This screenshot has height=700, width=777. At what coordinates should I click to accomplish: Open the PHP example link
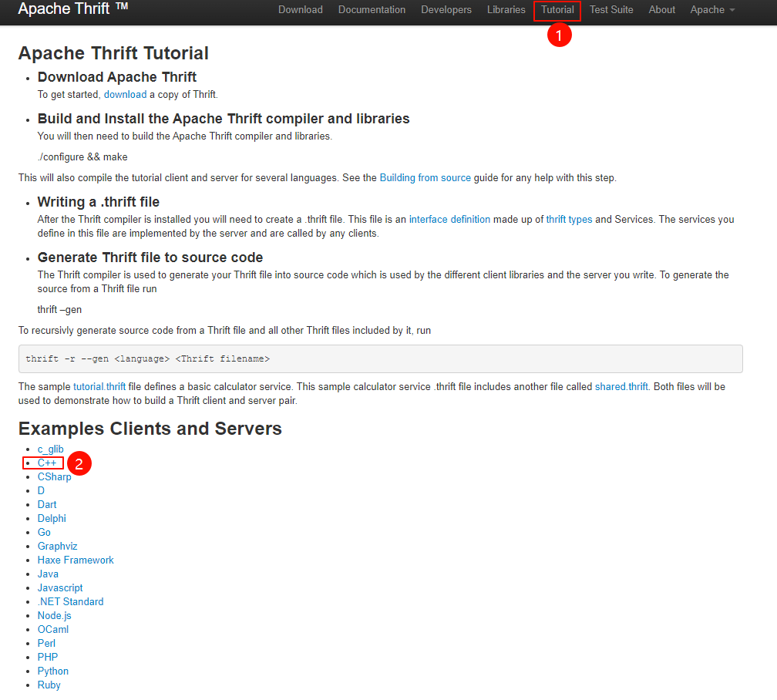click(x=48, y=658)
